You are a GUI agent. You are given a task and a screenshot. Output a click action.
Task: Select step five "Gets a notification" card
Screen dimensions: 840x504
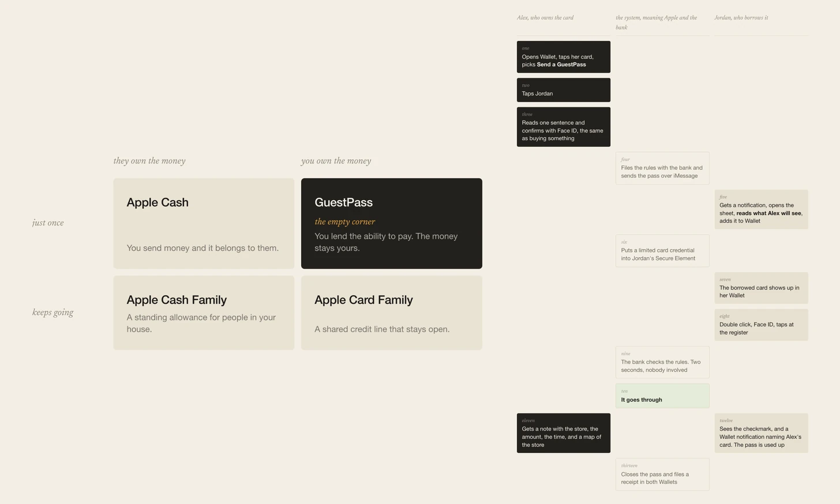(762, 209)
